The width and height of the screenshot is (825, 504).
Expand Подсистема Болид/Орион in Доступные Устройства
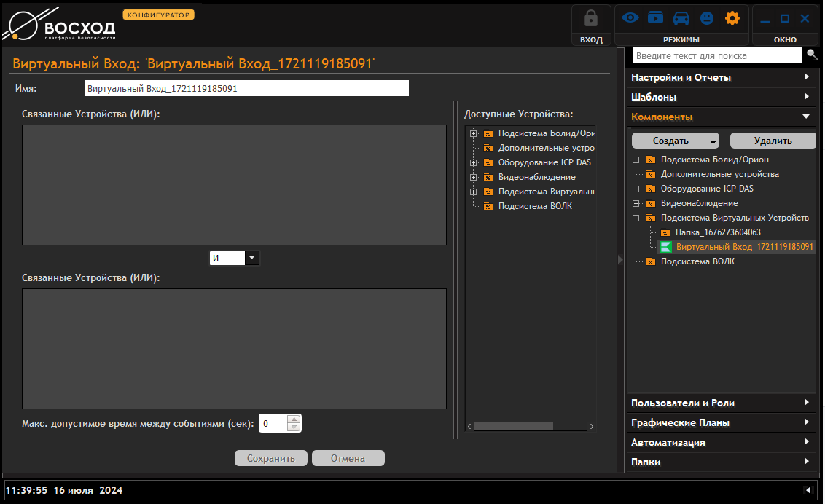tap(474, 133)
